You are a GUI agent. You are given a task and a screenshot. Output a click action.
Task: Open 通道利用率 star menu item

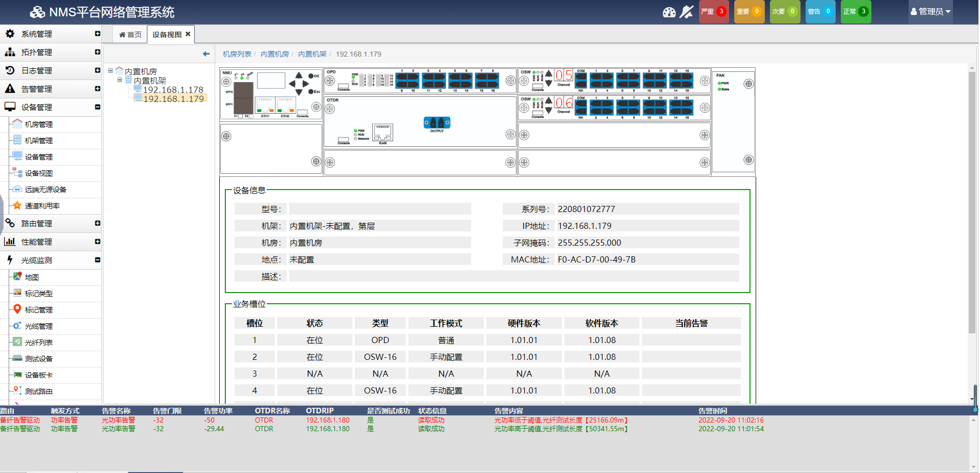pyautogui.click(x=42, y=206)
